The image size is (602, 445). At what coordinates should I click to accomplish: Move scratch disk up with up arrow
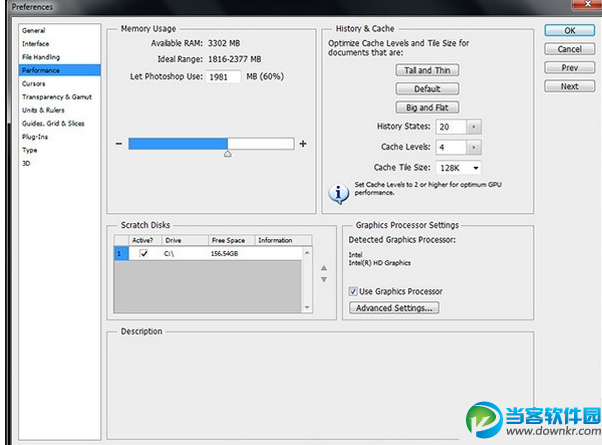324,268
